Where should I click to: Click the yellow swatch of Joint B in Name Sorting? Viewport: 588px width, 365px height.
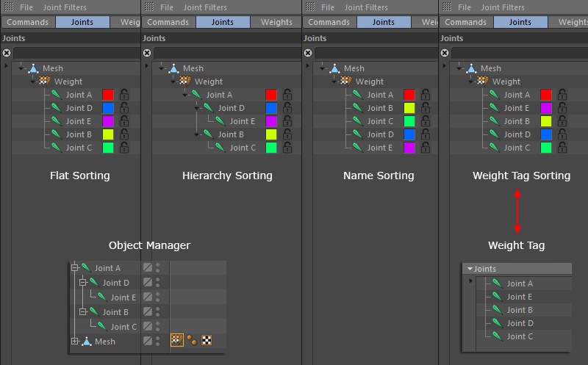[409, 108]
